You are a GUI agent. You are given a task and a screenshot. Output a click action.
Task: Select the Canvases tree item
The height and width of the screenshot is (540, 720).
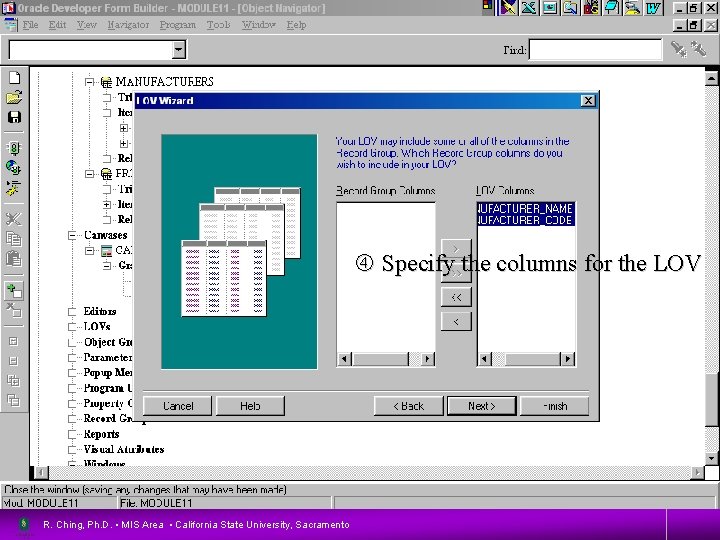106,235
